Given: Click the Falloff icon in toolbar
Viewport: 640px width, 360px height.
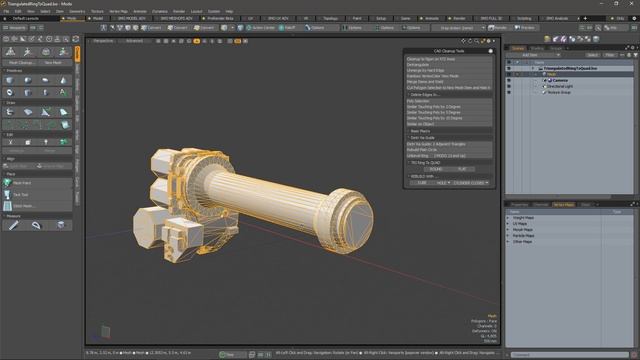Looking at the screenshot, I should point(282,28).
